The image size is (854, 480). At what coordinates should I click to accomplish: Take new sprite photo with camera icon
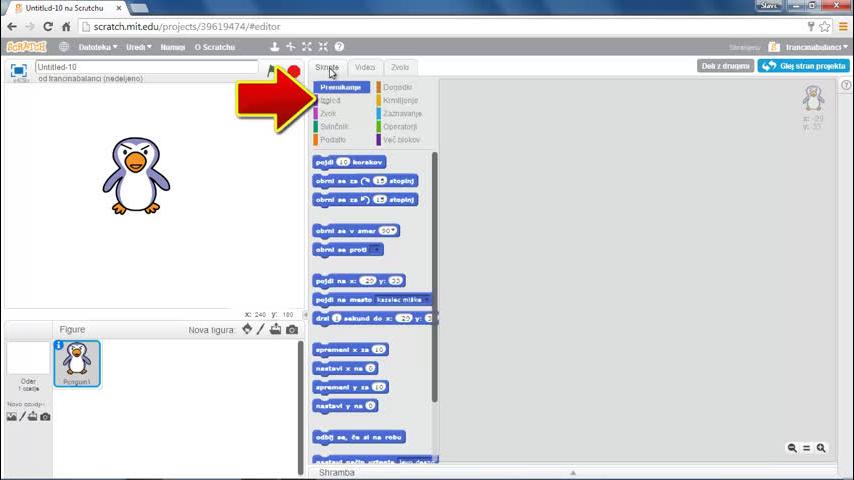[x=292, y=330]
